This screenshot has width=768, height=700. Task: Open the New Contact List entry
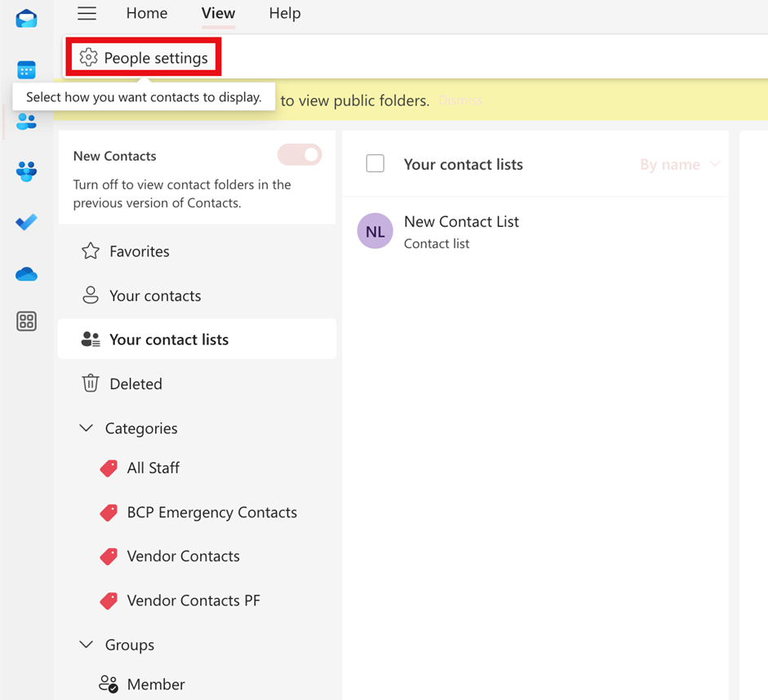535,231
